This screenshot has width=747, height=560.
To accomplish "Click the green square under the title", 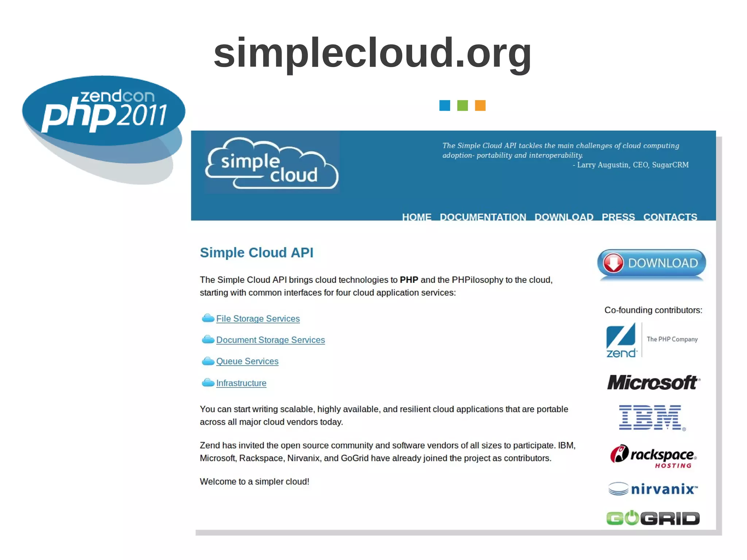I will pyautogui.click(x=462, y=105).
